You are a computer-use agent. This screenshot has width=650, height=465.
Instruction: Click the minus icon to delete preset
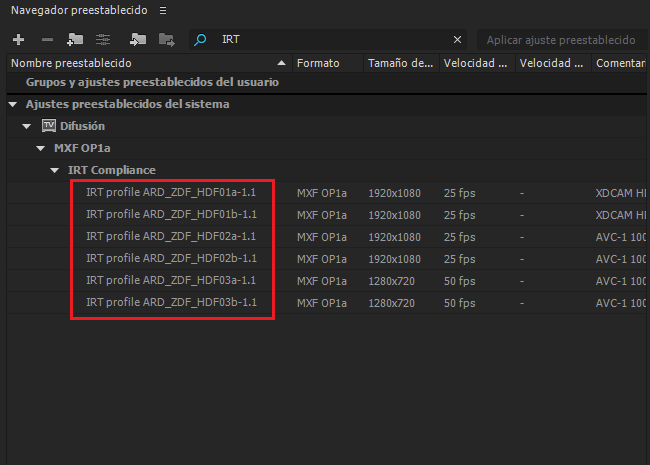47,40
